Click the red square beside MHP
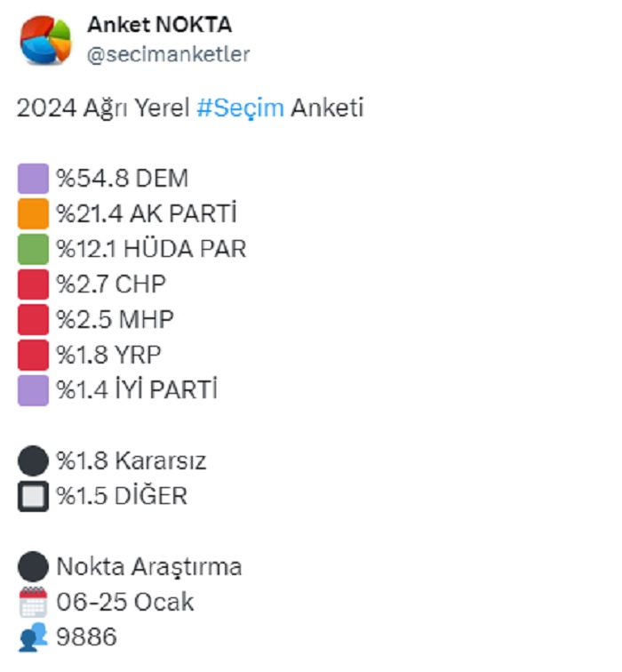622x672 pixels. point(33,319)
